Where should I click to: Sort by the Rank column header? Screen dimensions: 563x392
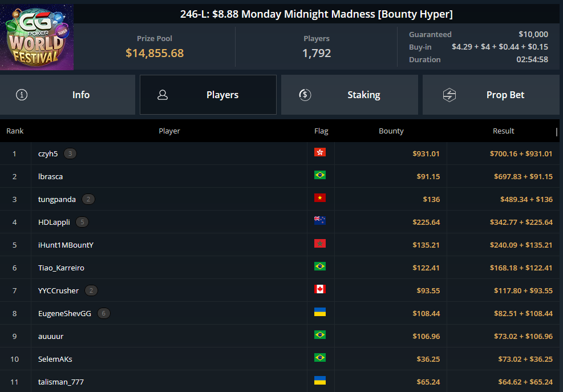pyautogui.click(x=15, y=131)
